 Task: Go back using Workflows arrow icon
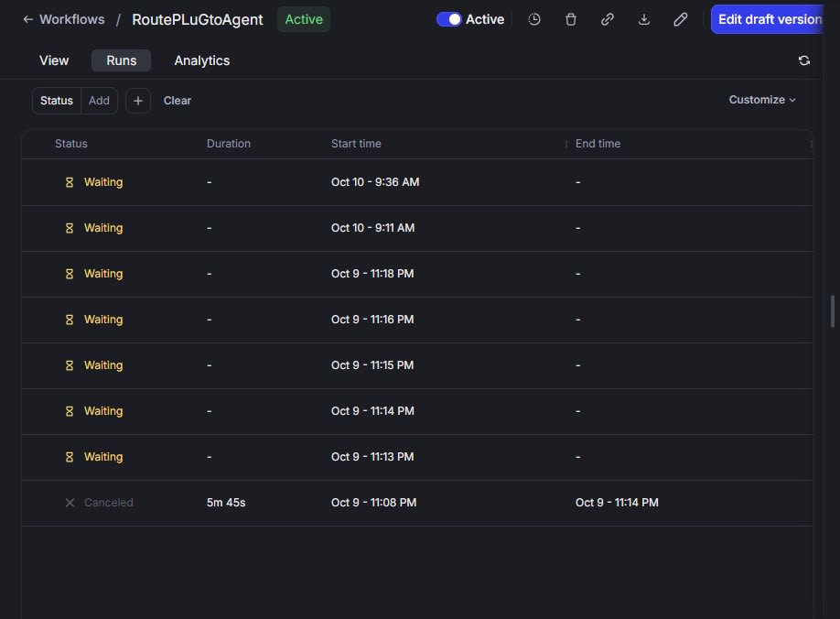tap(28, 19)
